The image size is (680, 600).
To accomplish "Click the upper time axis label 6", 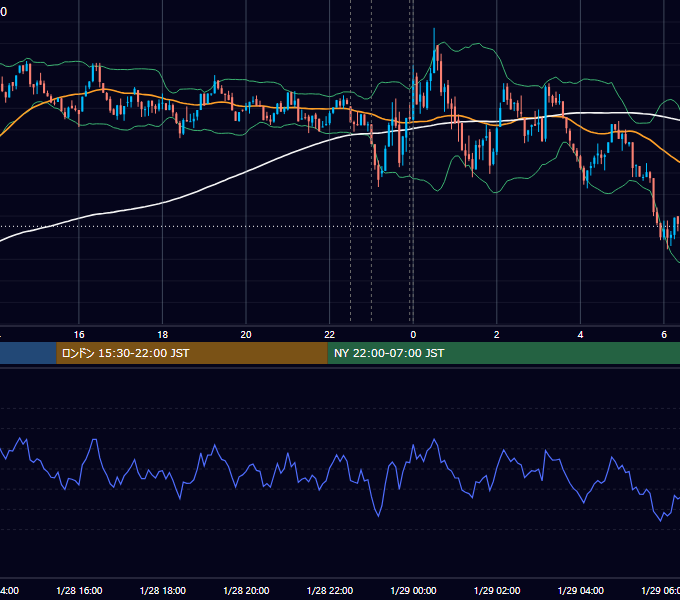I will pos(664,335).
